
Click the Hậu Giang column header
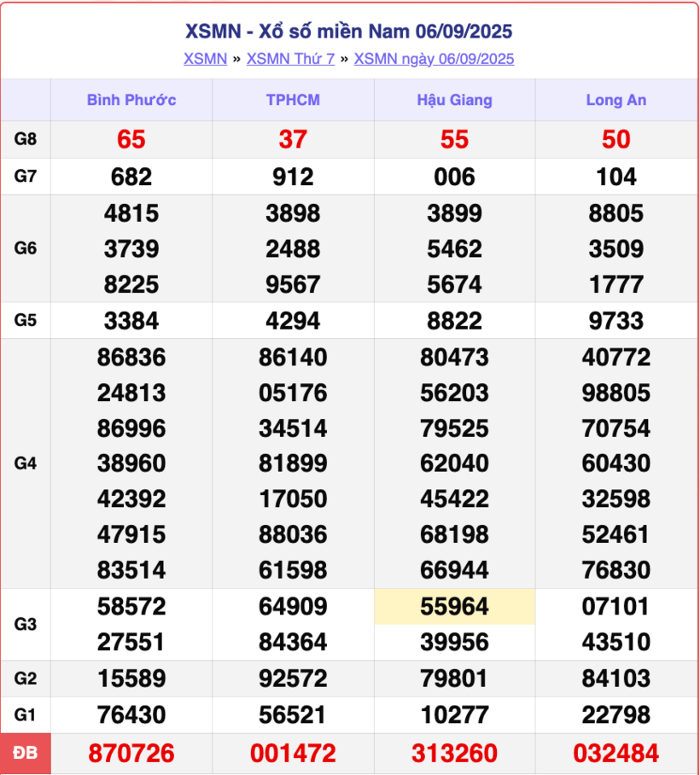(x=454, y=100)
